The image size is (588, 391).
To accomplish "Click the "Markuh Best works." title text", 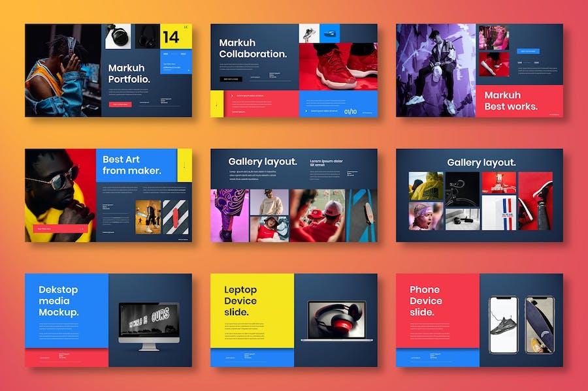I will [x=511, y=101].
